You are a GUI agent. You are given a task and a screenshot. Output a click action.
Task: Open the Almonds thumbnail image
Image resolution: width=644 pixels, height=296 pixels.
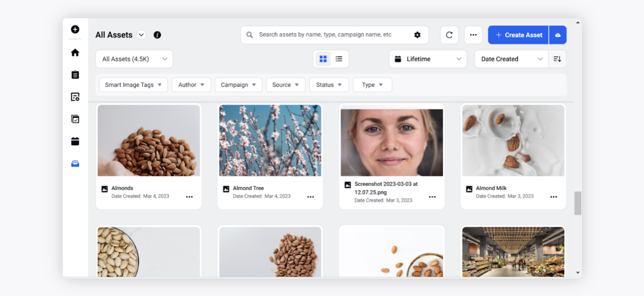[149, 140]
